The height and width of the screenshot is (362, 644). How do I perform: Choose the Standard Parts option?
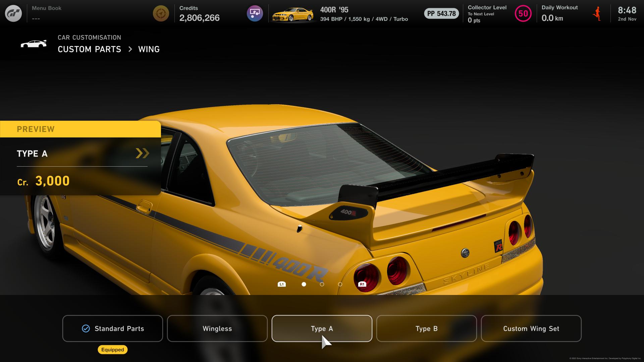pos(113,328)
